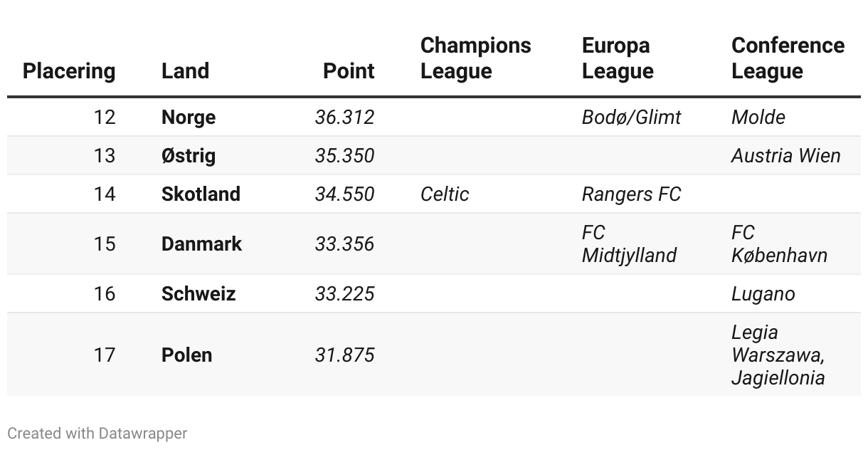This screenshot has width=868, height=450.
Task: Open the Created with Datawrapper link
Action: [97, 433]
